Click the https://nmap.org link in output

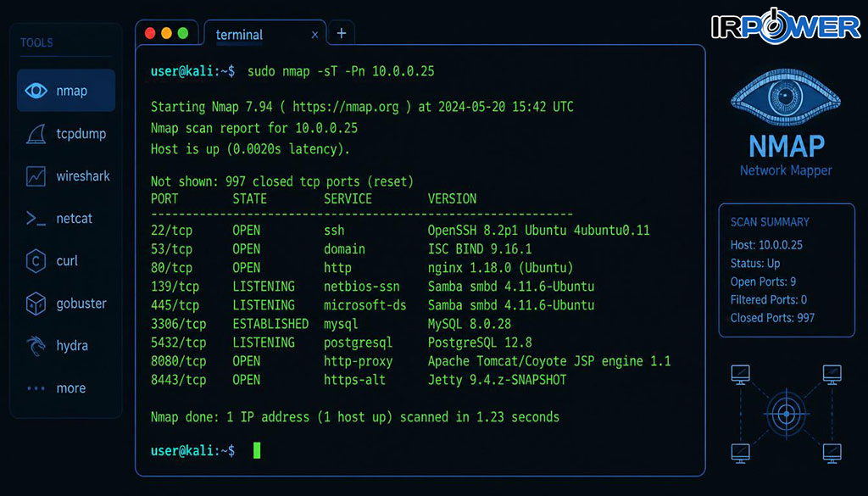tap(346, 107)
